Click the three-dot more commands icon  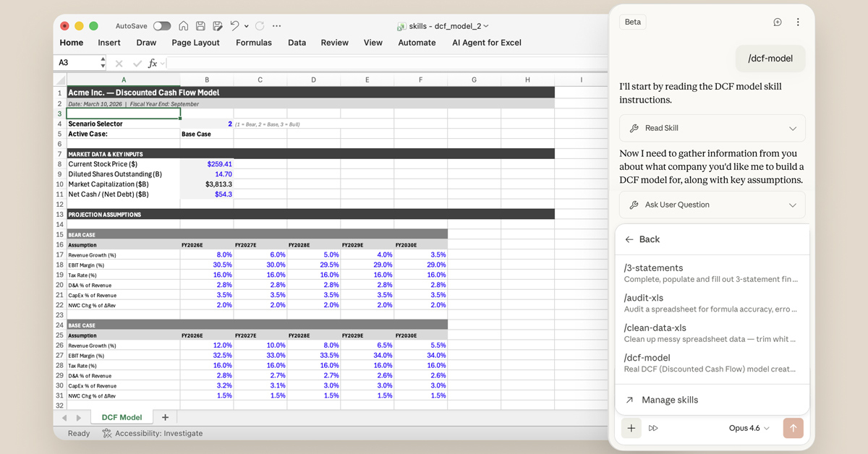(x=276, y=26)
